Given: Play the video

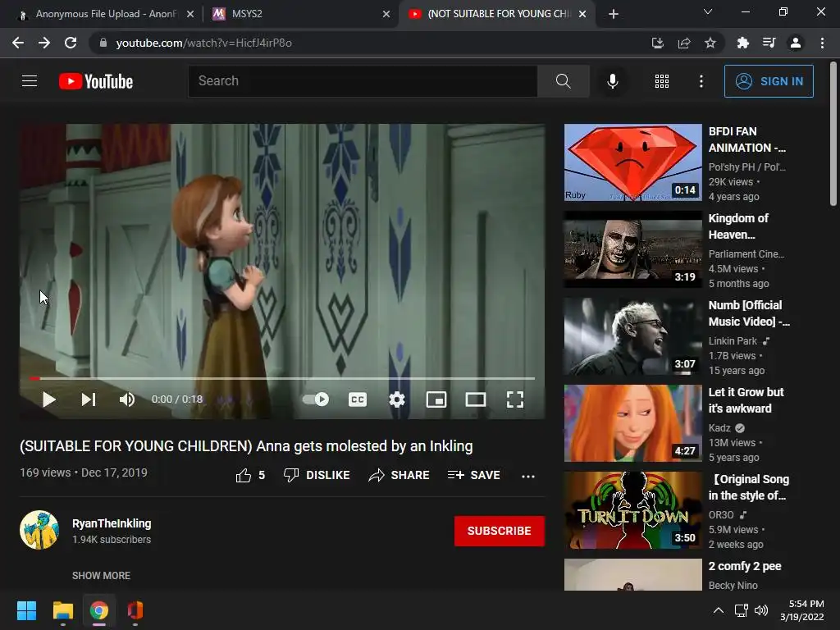Looking at the screenshot, I should click(48, 399).
